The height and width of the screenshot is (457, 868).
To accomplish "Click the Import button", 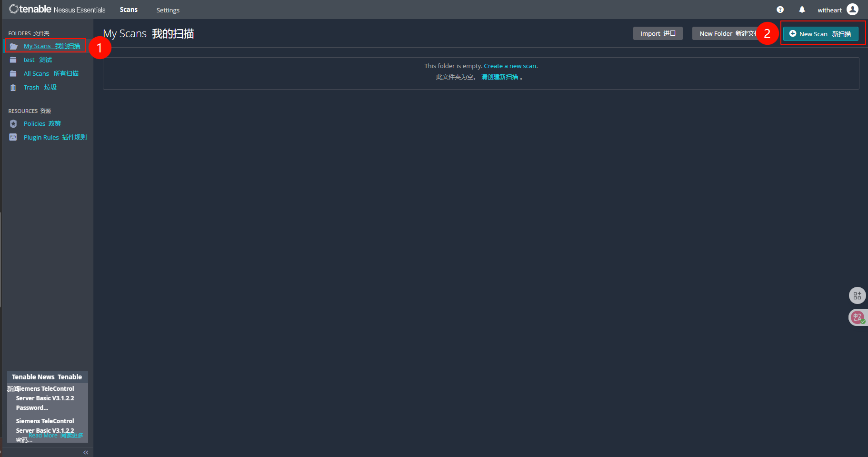I will pos(658,33).
